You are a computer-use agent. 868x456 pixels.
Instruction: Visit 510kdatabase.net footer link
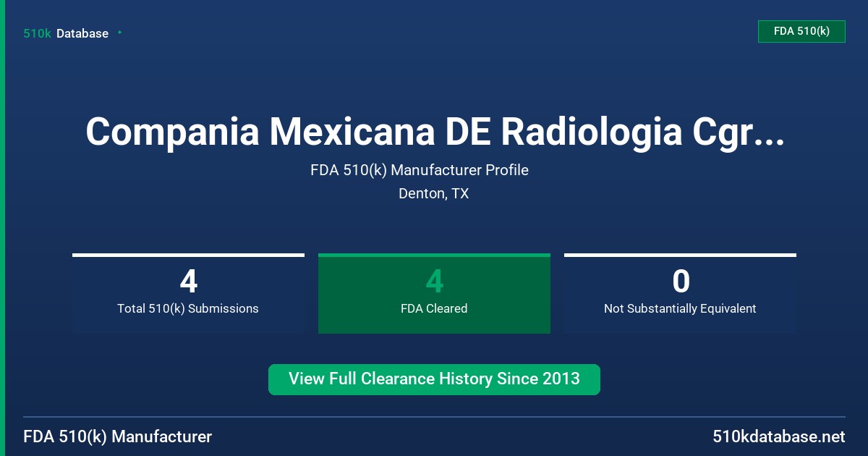[x=778, y=436]
